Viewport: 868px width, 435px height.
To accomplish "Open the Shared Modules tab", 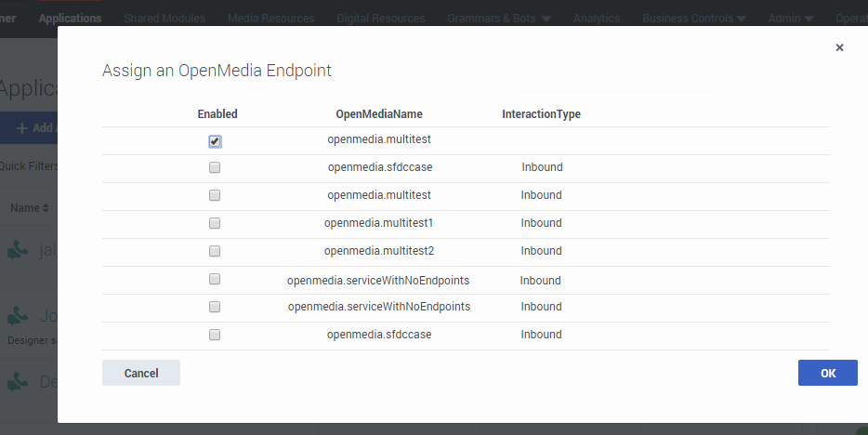I will (166, 18).
